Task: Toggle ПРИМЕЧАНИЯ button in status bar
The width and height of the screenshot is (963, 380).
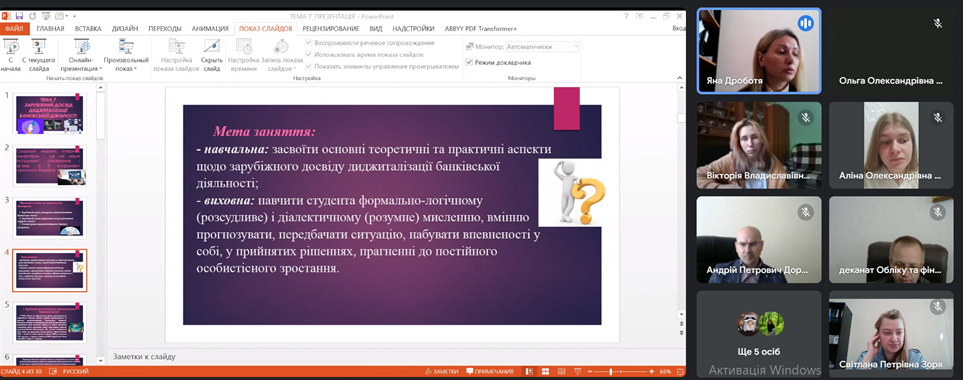Action: tap(490, 371)
